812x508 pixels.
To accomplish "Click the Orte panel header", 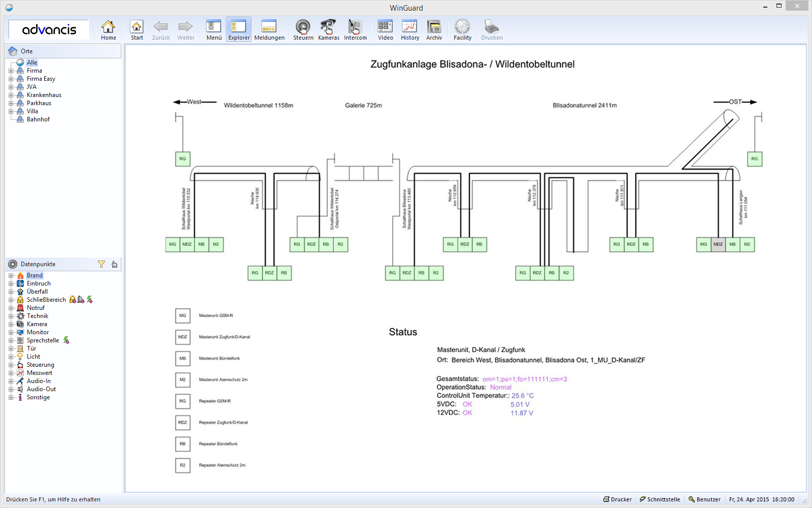I will (63, 51).
